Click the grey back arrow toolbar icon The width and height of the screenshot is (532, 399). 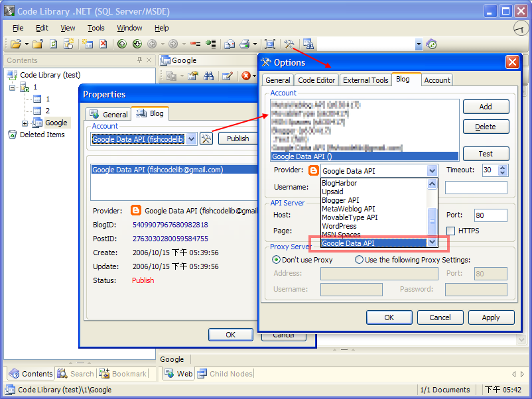coord(152,44)
